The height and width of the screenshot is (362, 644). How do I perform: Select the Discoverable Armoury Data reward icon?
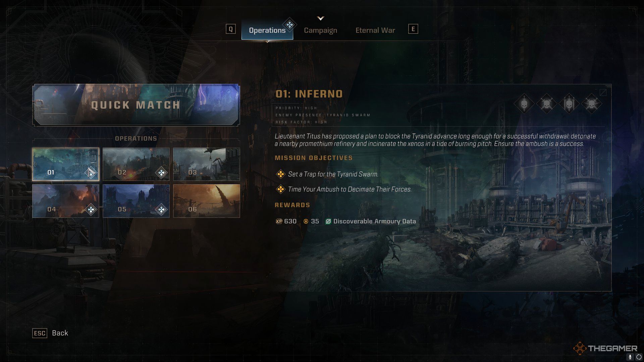click(x=328, y=221)
